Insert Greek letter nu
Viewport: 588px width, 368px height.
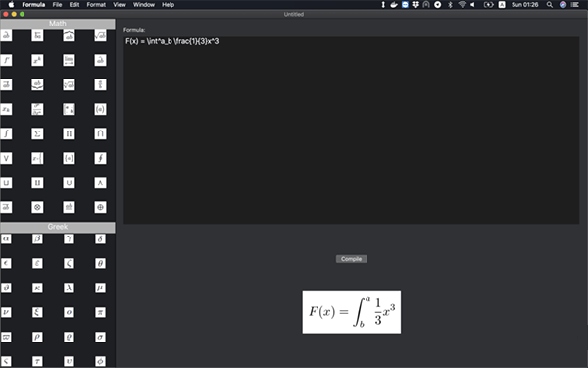point(6,312)
